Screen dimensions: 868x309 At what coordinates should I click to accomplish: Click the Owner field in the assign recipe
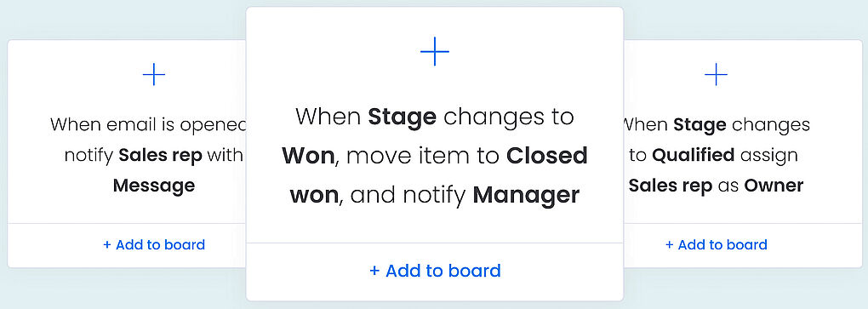click(x=774, y=186)
